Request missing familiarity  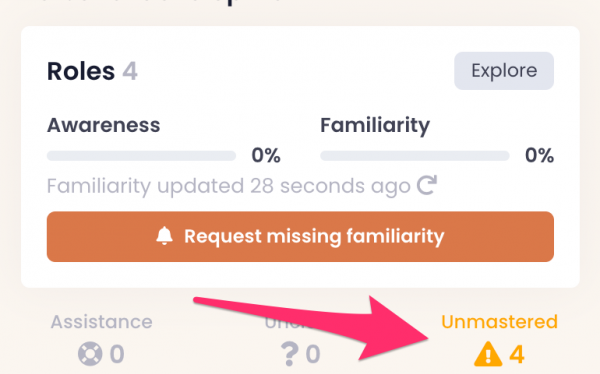click(x=300, y=237)
